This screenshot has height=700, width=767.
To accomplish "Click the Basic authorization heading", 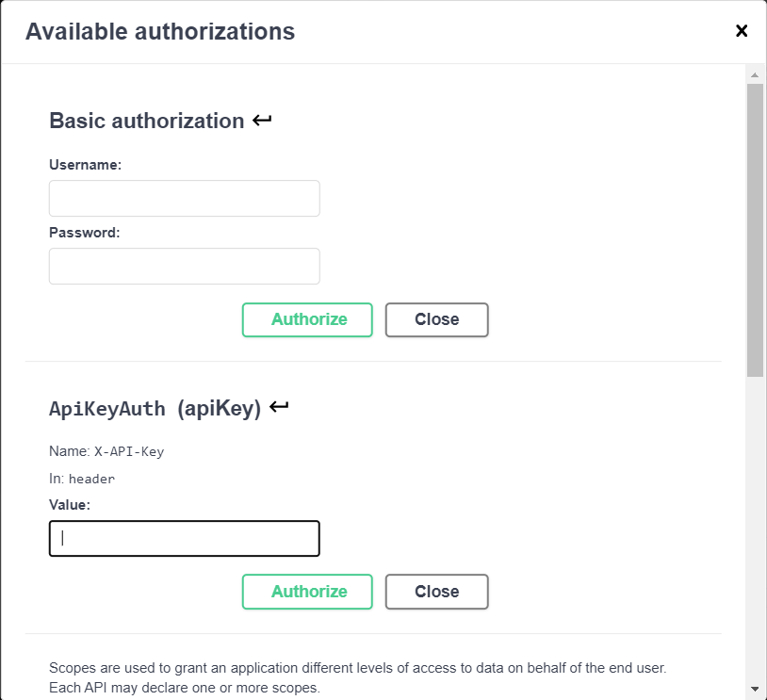I will [147, 121].
